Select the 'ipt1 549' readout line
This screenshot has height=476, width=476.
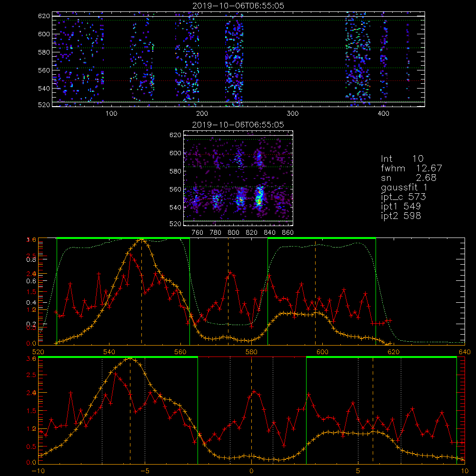pos(401,207)
